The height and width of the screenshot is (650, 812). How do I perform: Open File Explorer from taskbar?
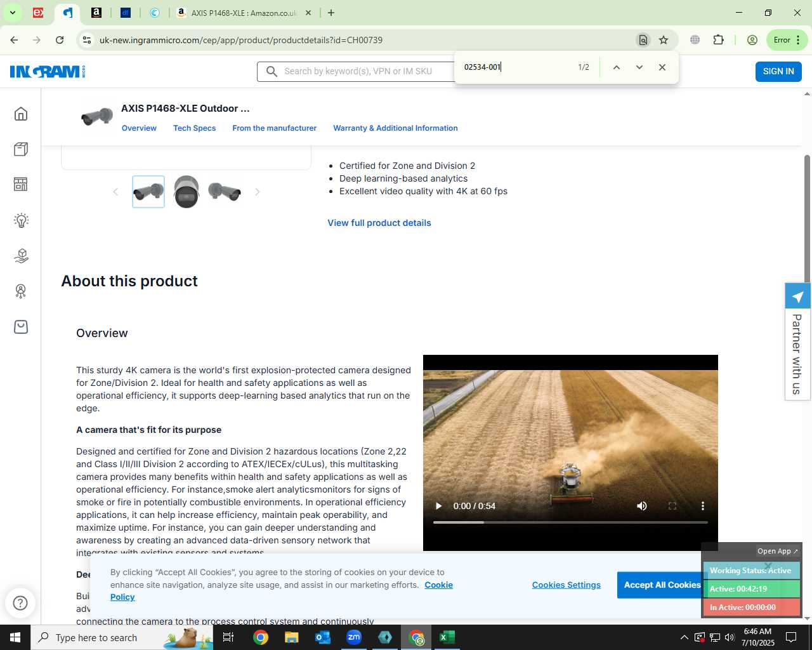(291, 637)
